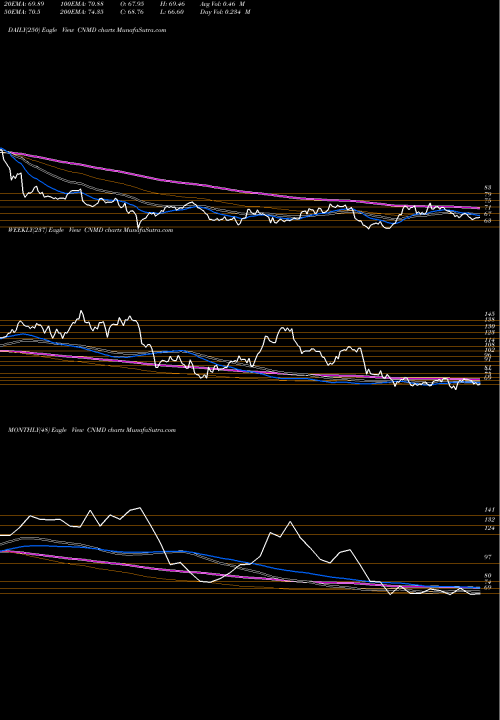Viewport: 500px width, 720px height.
Task: Click the DAILY(250) Eagle View chart title
Action: (87, 30)
